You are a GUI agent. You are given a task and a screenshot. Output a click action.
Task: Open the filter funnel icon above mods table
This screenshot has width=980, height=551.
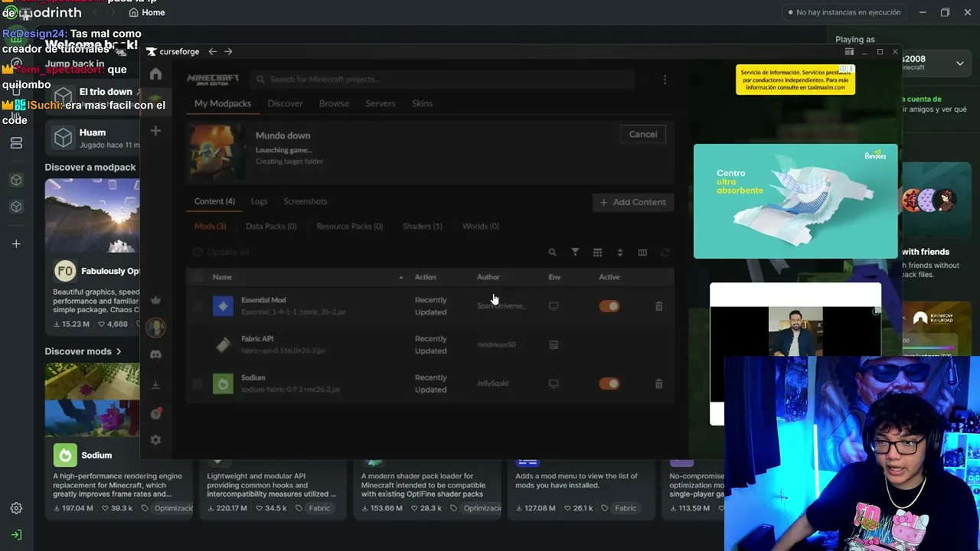click(575, 253)
